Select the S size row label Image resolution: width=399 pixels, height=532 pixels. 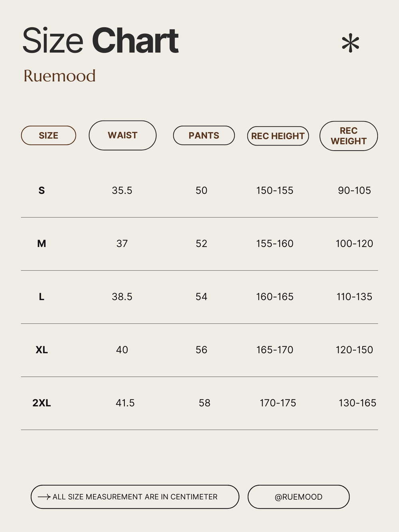point(41,190)
